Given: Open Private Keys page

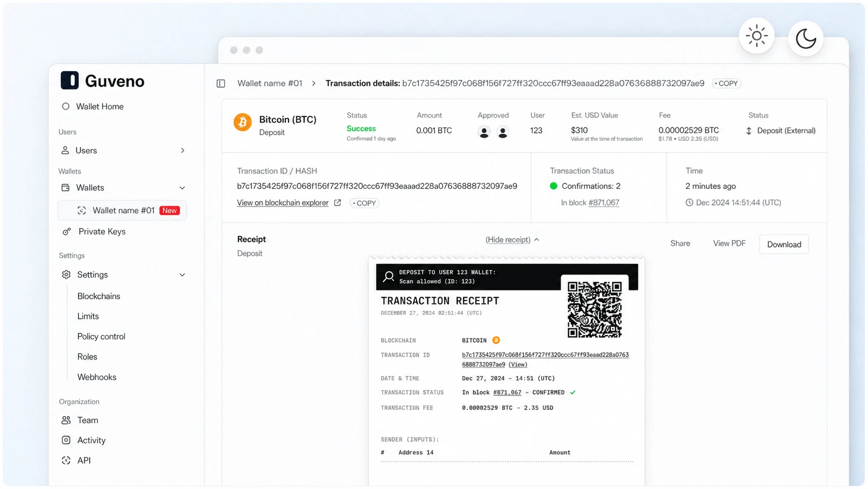Looking at the screenshot, I should tap(102, 232).
